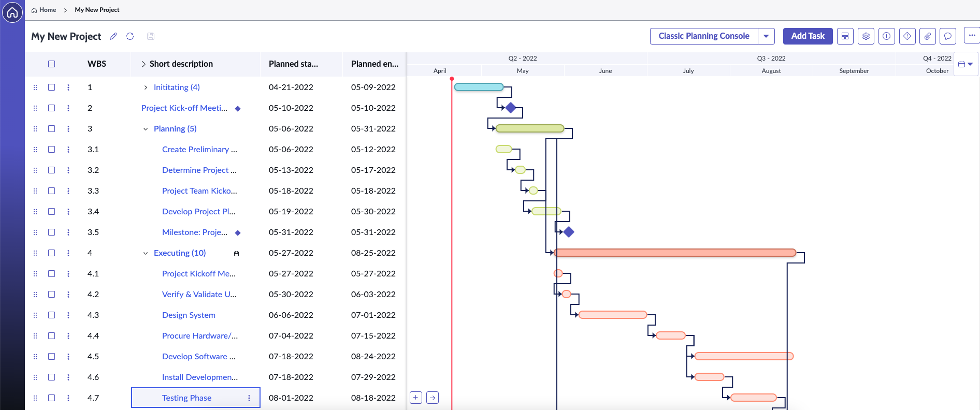The image size is (980, 410).
Task: Collapse the Executing (10) task group
Action: click(x=146, y=253)
